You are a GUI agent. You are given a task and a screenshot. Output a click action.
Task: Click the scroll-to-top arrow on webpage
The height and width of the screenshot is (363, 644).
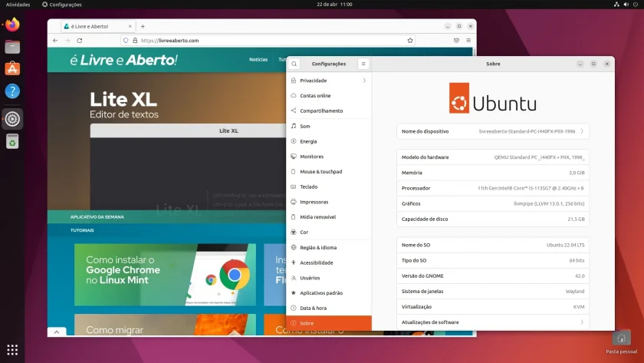[57, 332]
